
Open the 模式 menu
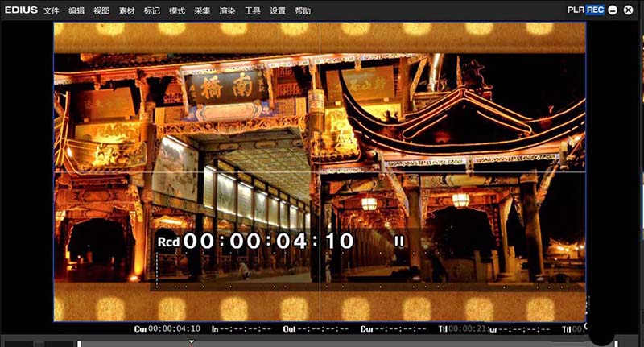pos(177,10)
